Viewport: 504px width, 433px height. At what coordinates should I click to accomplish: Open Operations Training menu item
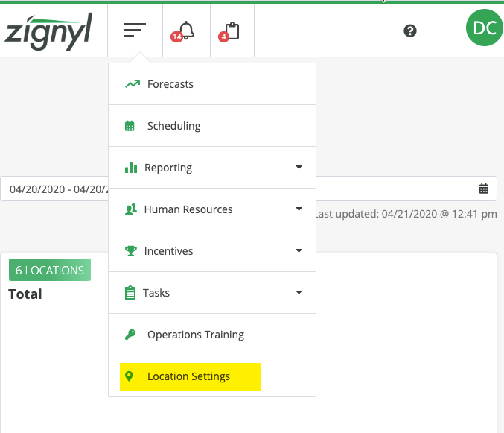tap(196, 335)
